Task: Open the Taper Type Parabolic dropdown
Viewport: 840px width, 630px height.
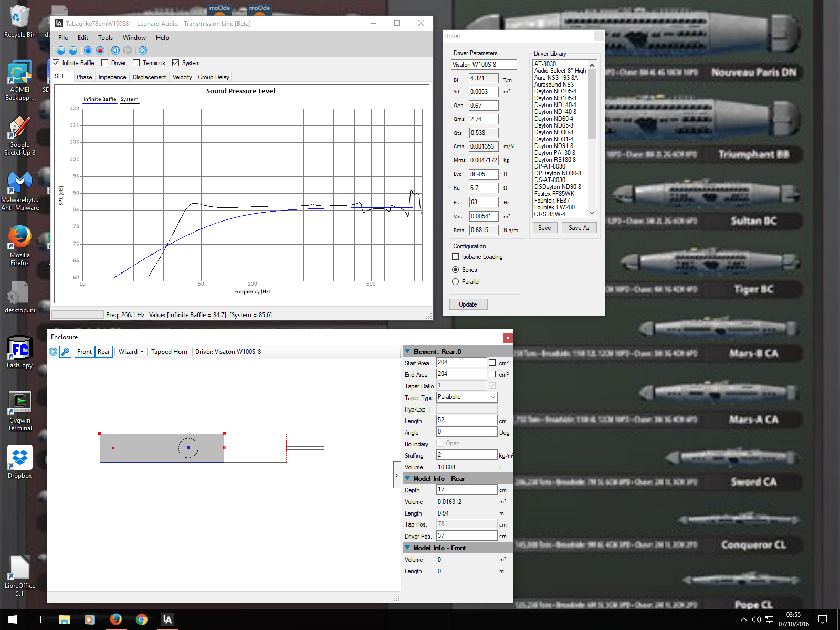Action: pos(467,397)
